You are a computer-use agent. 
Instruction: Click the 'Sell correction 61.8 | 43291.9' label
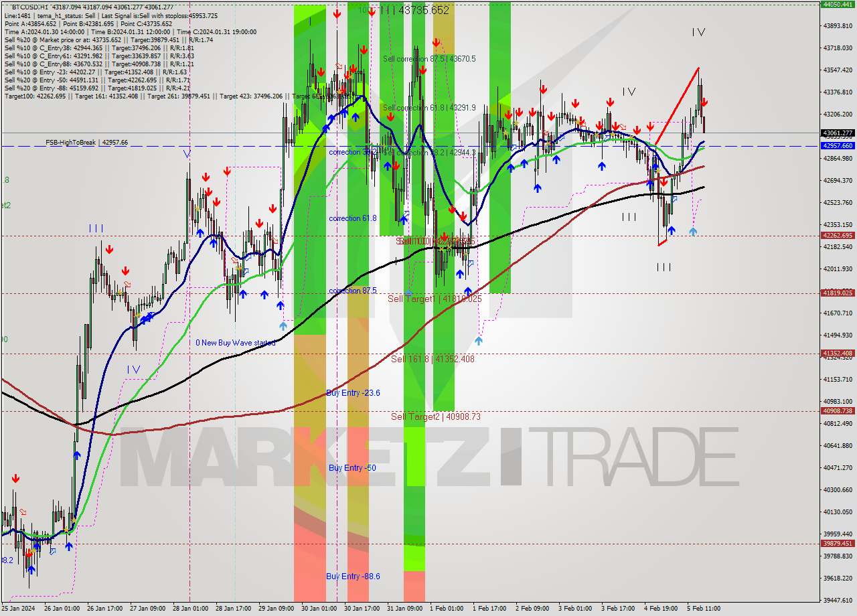(429, 107)
